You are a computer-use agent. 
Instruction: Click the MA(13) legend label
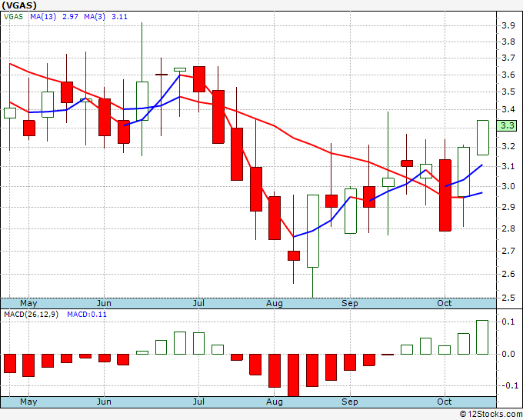click(x=43, y=17)
